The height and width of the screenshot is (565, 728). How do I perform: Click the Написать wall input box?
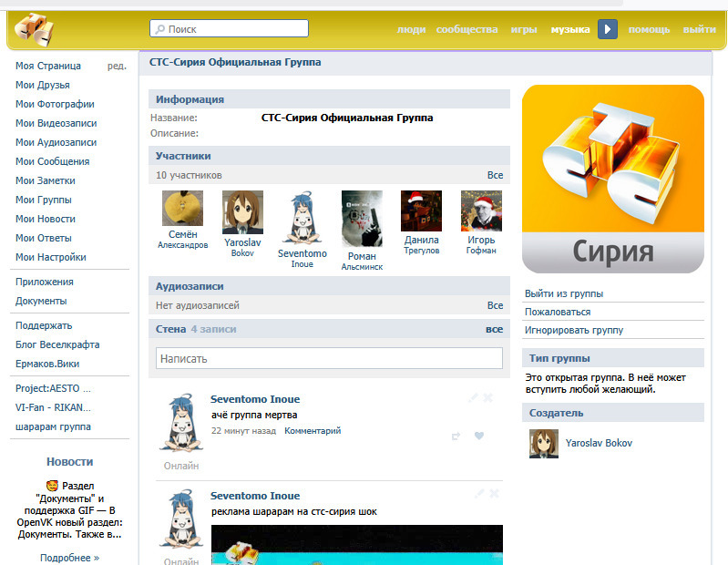(x=329, y=358)
